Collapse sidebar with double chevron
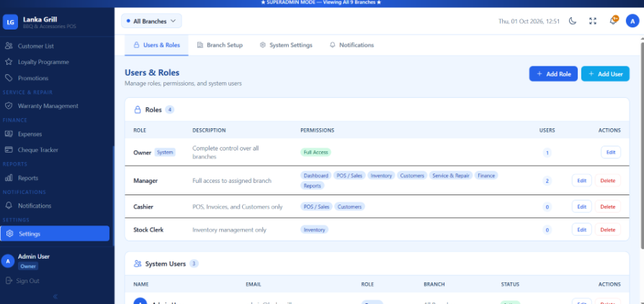Viewport: 644px width, 304px height. [x=55, y=296]
